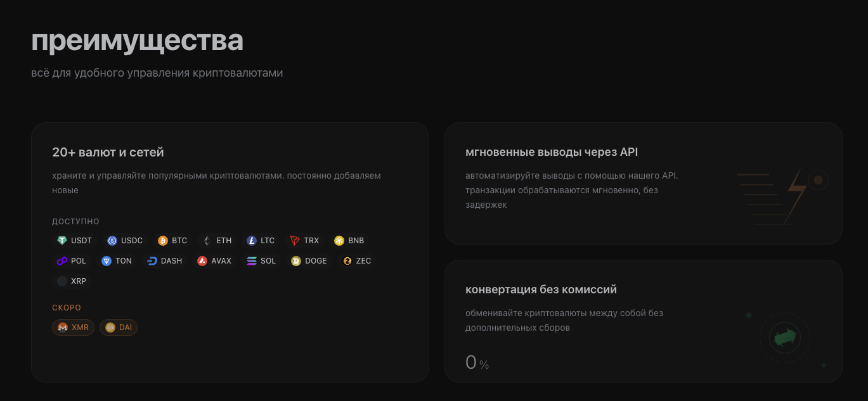Click the upcoming XMR Monero chip
Screen dimensions: 868x401
[x=74, y=328]
